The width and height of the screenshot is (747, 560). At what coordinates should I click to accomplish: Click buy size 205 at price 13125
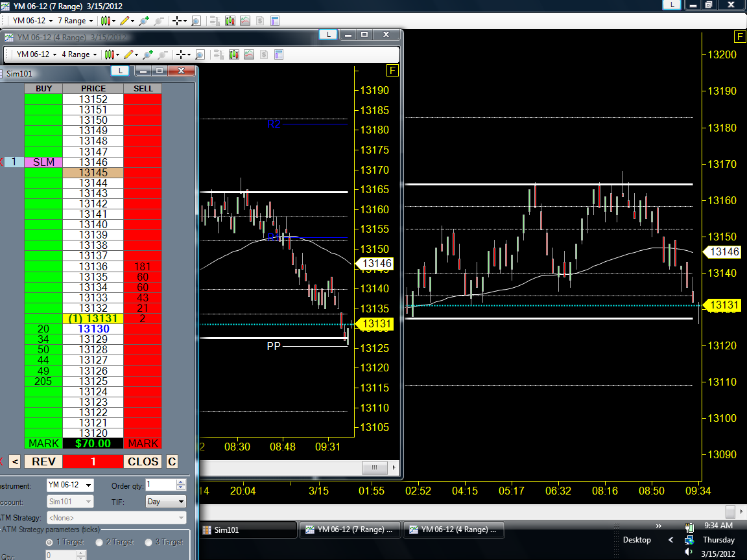[43, 381]
